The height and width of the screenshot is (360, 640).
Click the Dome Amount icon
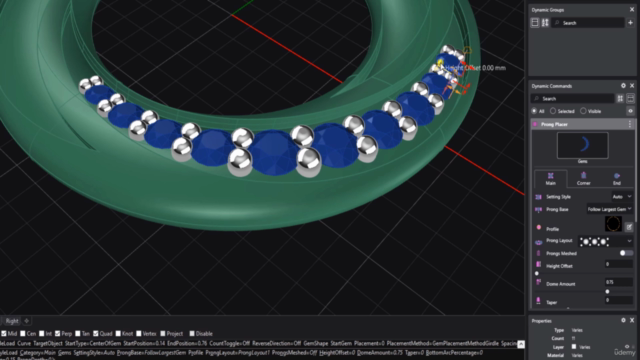538,282
